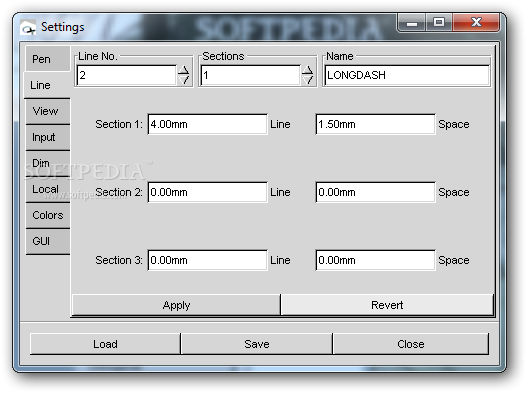Click the red X title bar button
The height and width of the screenshot is (393, 527).
pos(476,23)
